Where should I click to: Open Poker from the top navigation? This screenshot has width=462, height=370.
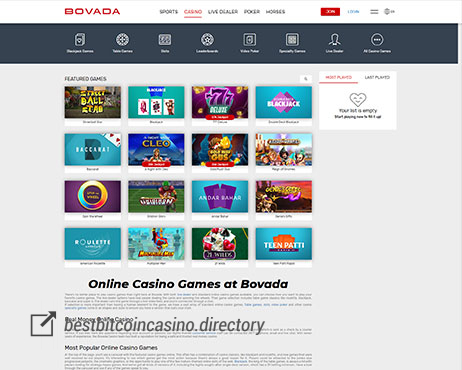pos(252,12)
